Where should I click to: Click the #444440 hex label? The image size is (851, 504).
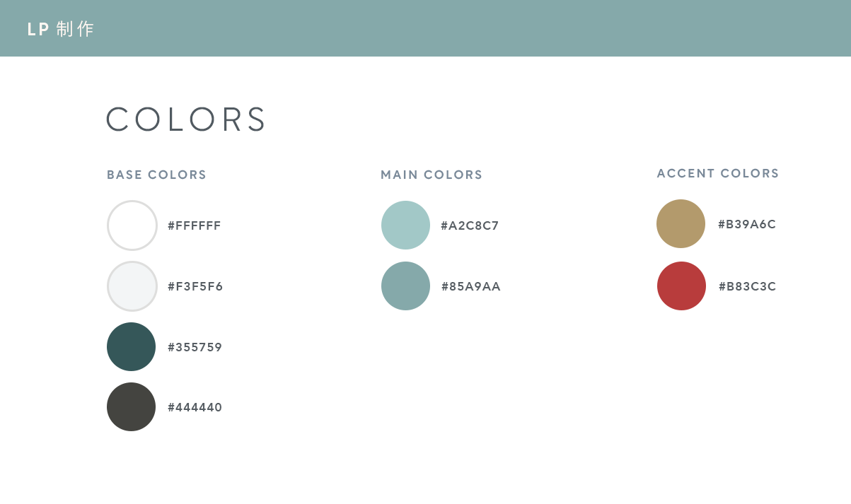click(x=195, y=407)
